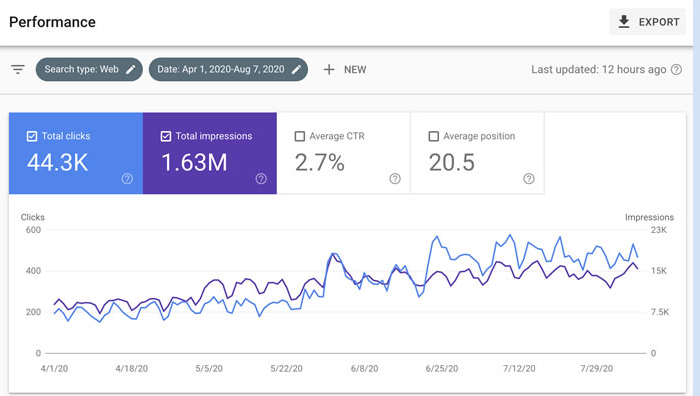This screenshot has height=396, width=700.
Task: Click the EXPORT button label
Action: pos(659,22)
